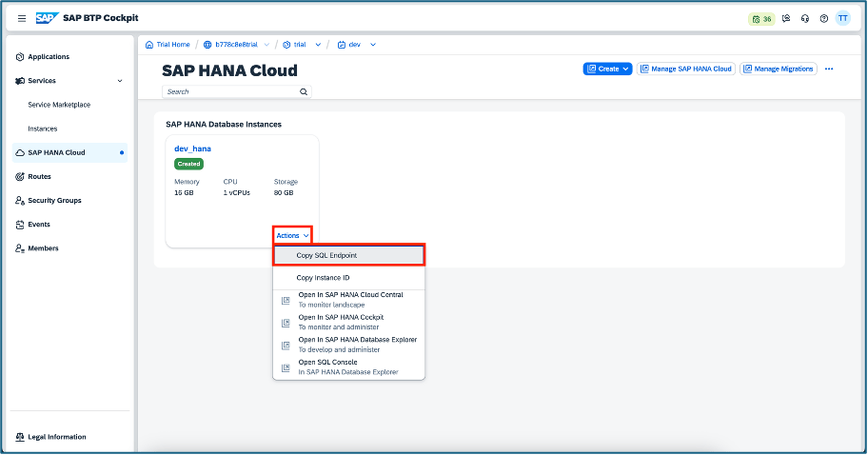This screenshot has height=455, width=868.
Task: Open the hamburger navigation menu
Action: (x=22, y=18)
